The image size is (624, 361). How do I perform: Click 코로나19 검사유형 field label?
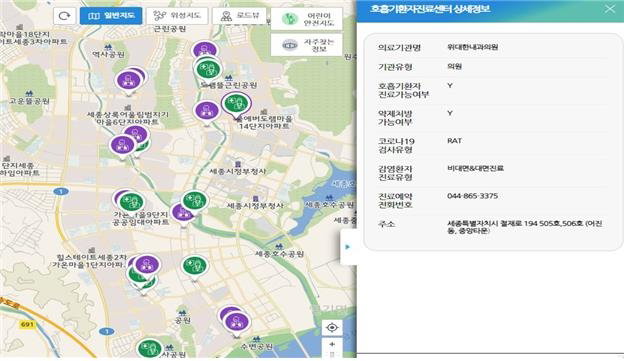click(x=396, y=145)
